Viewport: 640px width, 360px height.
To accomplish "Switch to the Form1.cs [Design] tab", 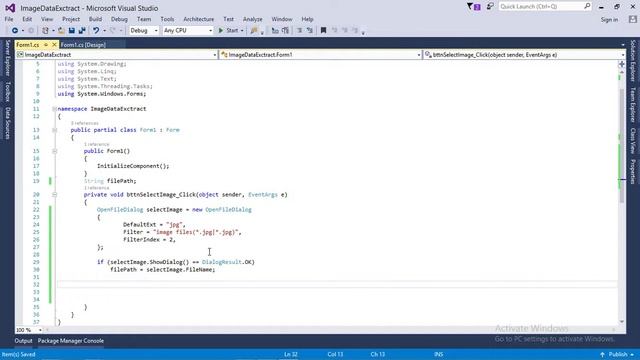I will (x=83, y=45).
